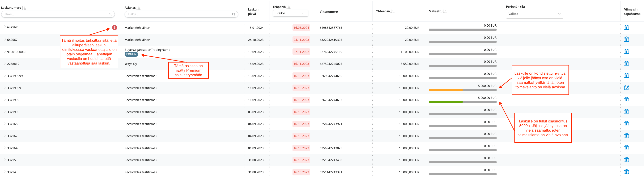Screen dimensions: 644x178
Task: Click the green payment progress bar for 3371999
Action: 445,102
